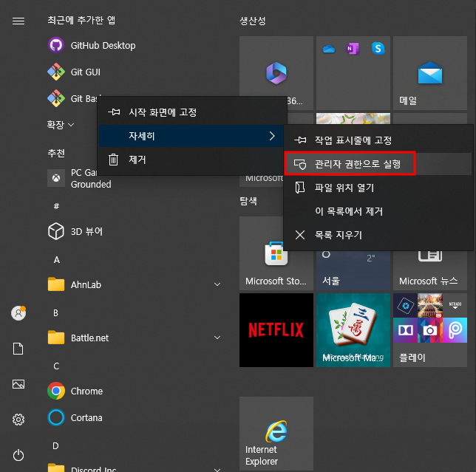Screen dimensions: 476x472
Task: Open the 메일 tile
Action: click(x=430, y=73)
